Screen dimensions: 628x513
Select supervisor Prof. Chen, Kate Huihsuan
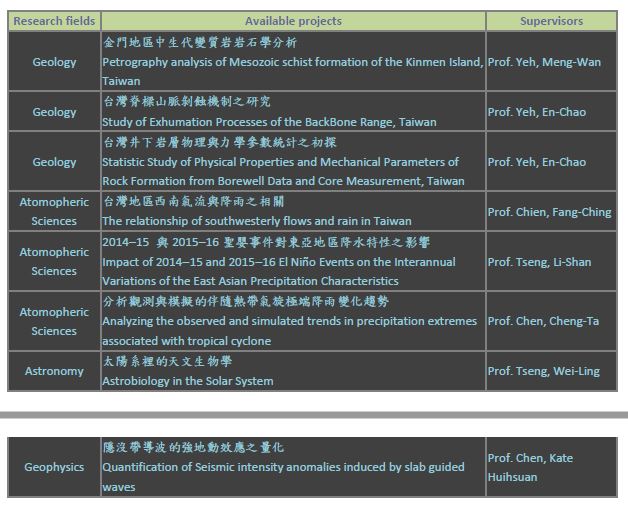point(530,467)
